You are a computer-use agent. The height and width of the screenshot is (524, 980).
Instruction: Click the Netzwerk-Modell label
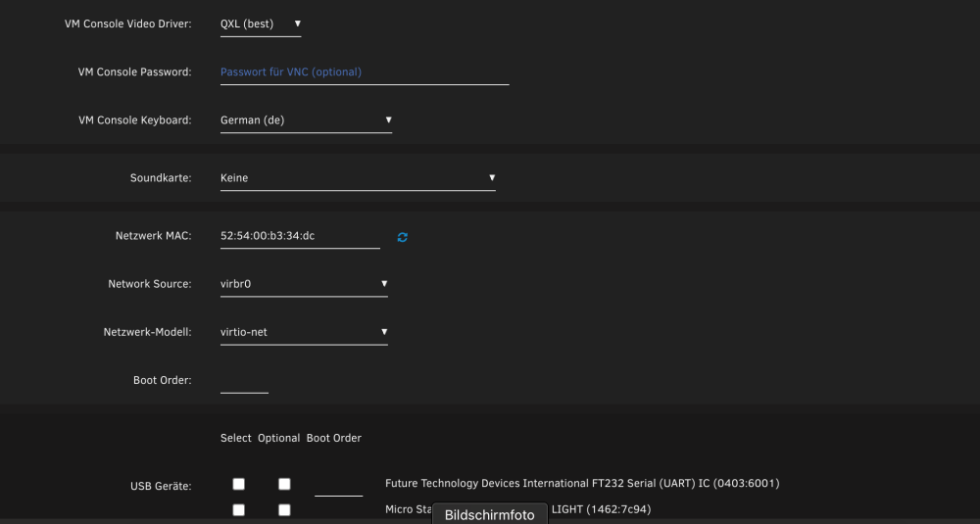tap(148, 332)
